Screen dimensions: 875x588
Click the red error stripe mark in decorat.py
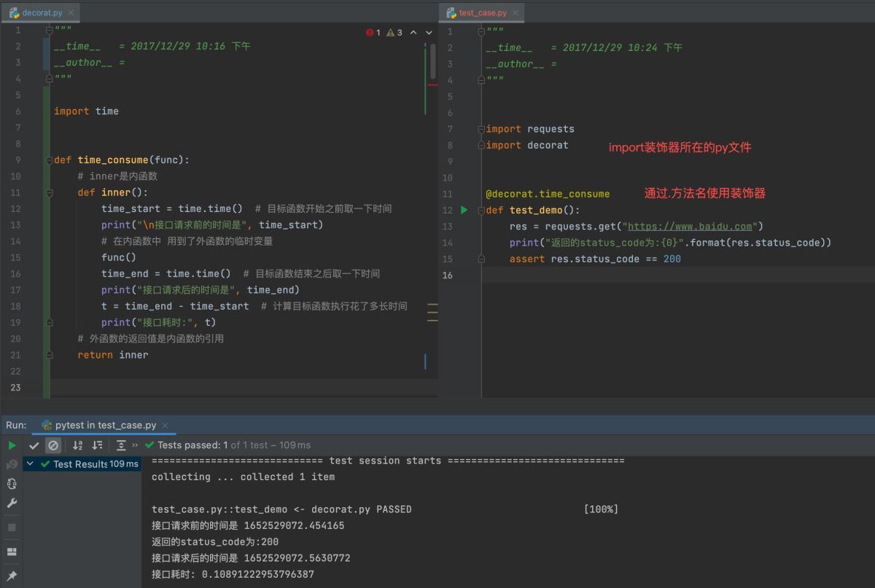(432, 85)
